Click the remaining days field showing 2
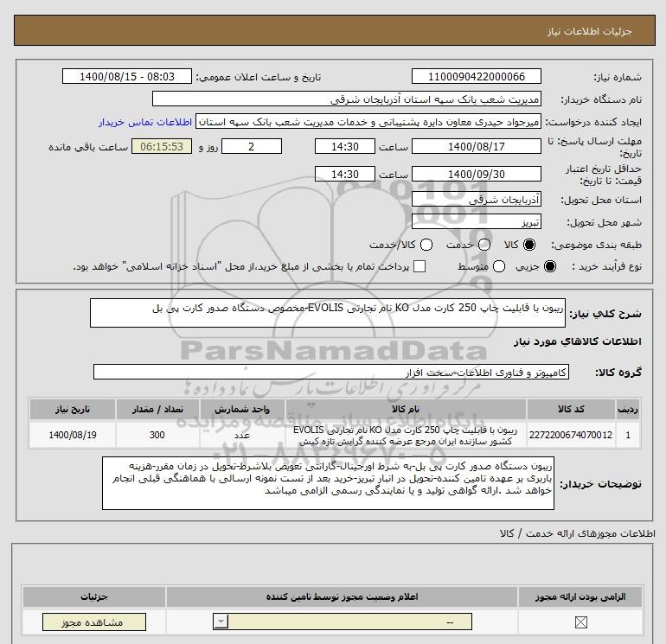Viewport: 666px width, 644px height. [252, 146]
